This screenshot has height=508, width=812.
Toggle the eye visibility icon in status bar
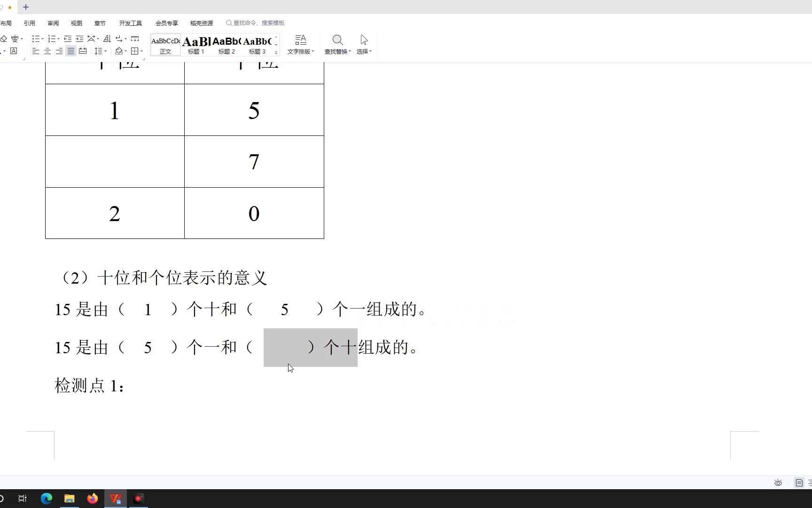click(778, 483)
